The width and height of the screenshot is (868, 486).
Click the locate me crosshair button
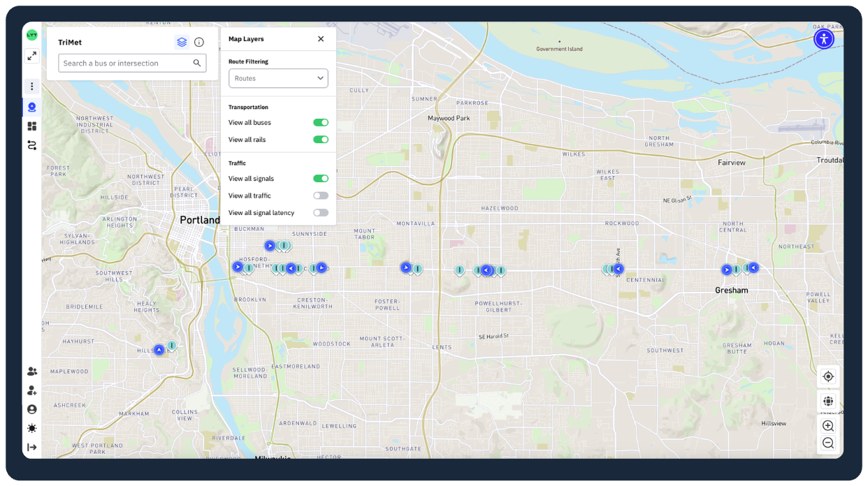pyautogui.click(x=828, y=376)
